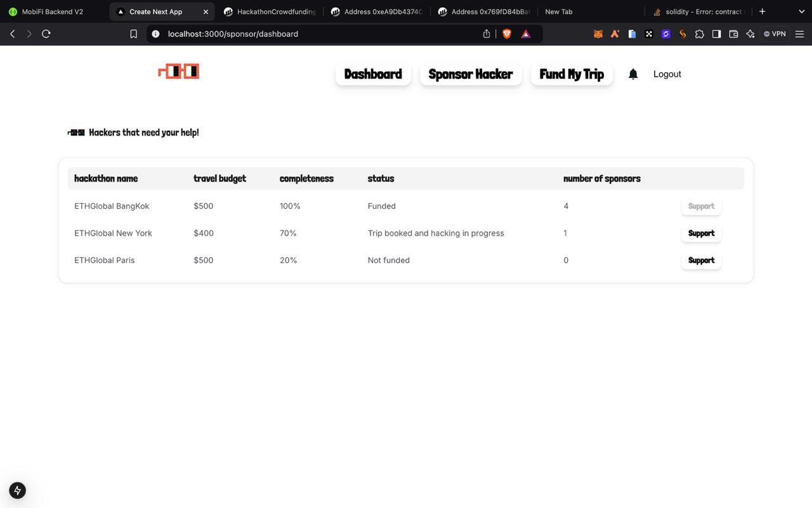Reload the page

click(x=46, y=34)
